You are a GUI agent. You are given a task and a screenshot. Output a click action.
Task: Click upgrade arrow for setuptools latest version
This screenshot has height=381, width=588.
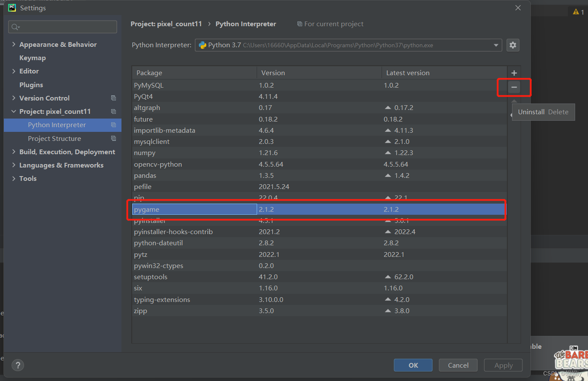click(388, 277)
